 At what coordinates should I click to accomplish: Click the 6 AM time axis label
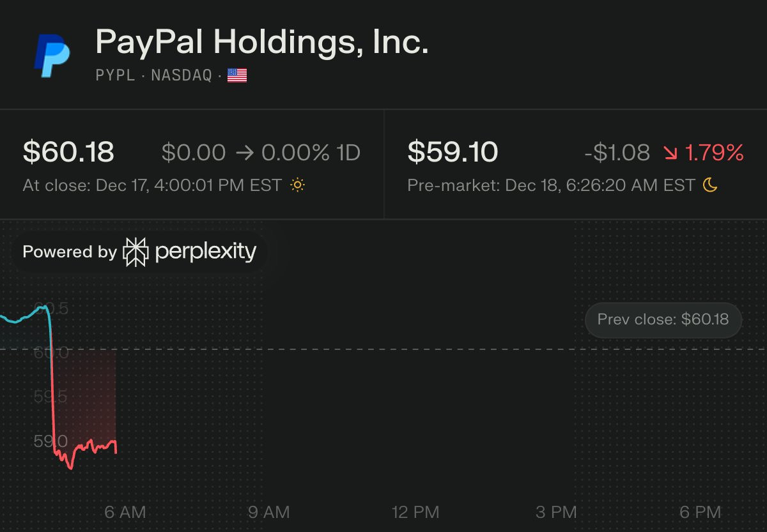point(125,512)
